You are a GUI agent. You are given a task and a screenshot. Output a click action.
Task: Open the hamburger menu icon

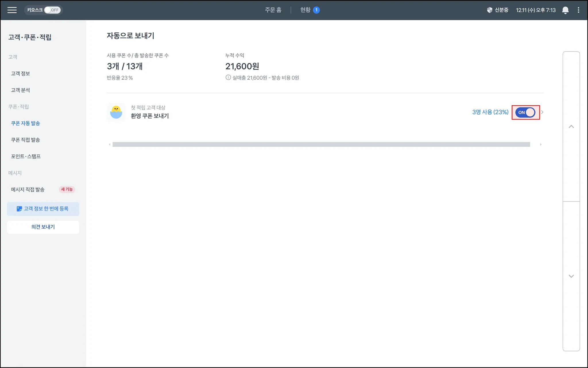point(12,10)
